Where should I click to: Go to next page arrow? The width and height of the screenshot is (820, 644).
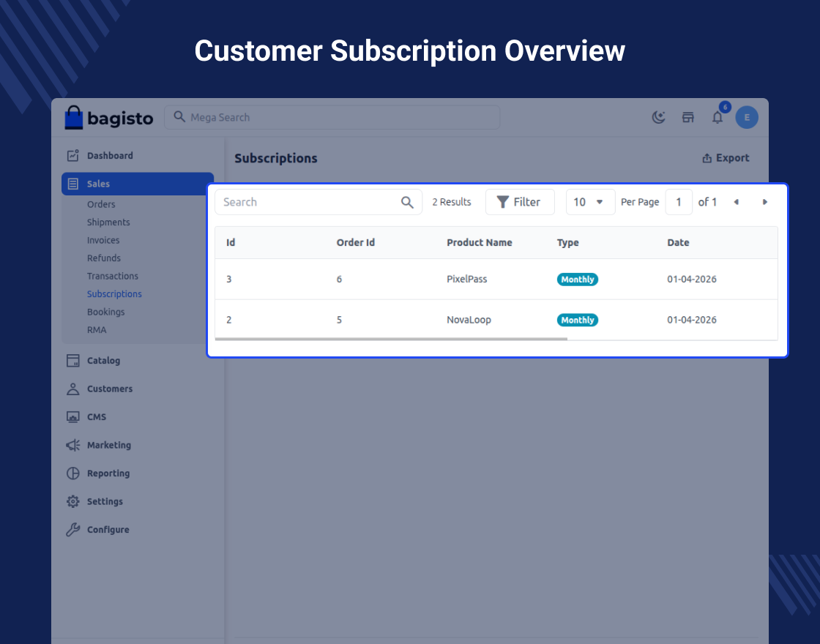coord(765,202)
